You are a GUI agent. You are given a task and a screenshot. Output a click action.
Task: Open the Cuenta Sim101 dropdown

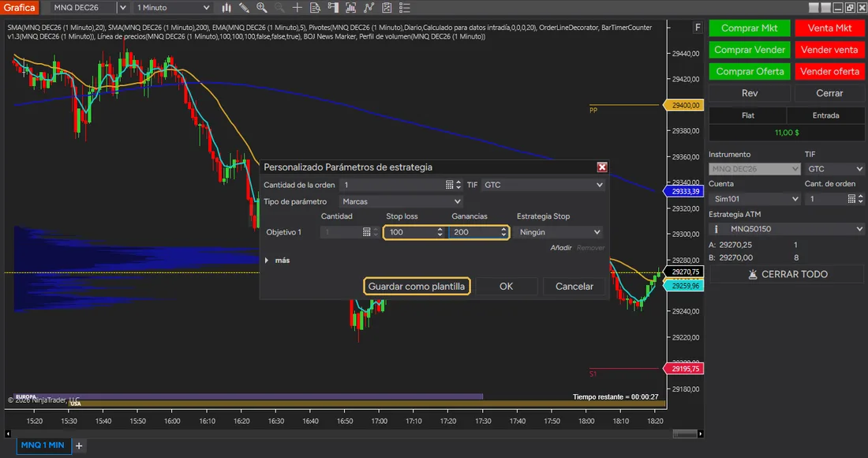(x=754, y=199)
